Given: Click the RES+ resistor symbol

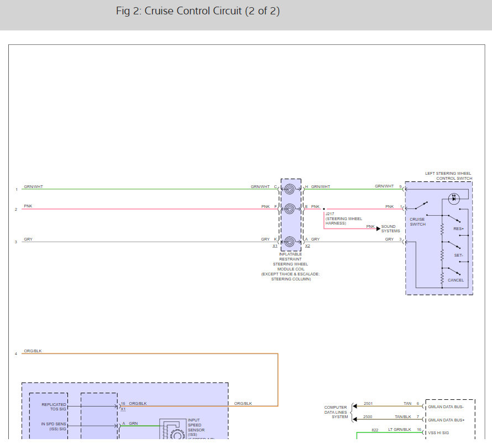Looking at the screenshot, I should click(442, 228).
